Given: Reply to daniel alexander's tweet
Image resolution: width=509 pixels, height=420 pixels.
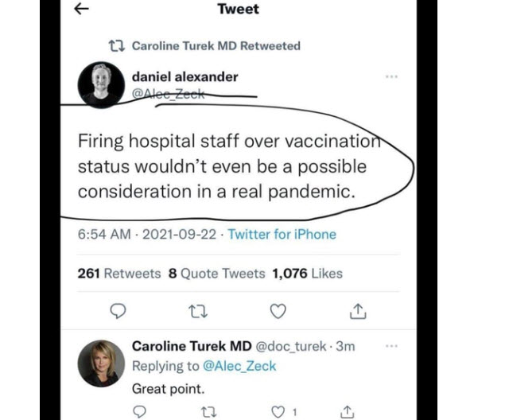Looking at the screenshot, I should tap(118, 311).
